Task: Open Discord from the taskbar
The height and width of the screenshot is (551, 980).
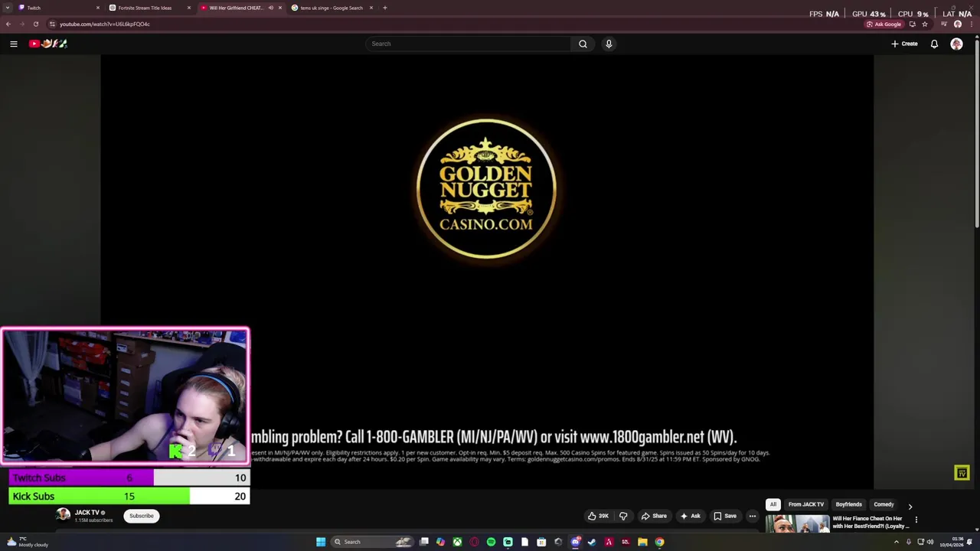Action: pos(575,542)
